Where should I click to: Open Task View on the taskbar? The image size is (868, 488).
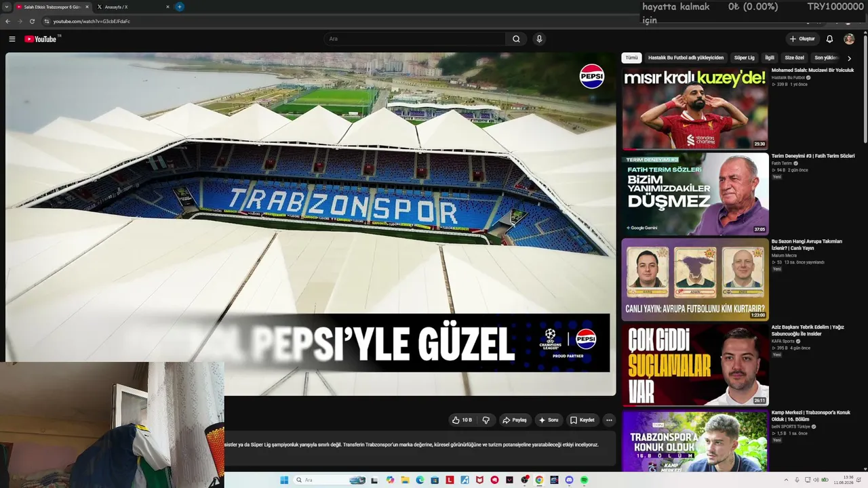[x=374, y=480]
